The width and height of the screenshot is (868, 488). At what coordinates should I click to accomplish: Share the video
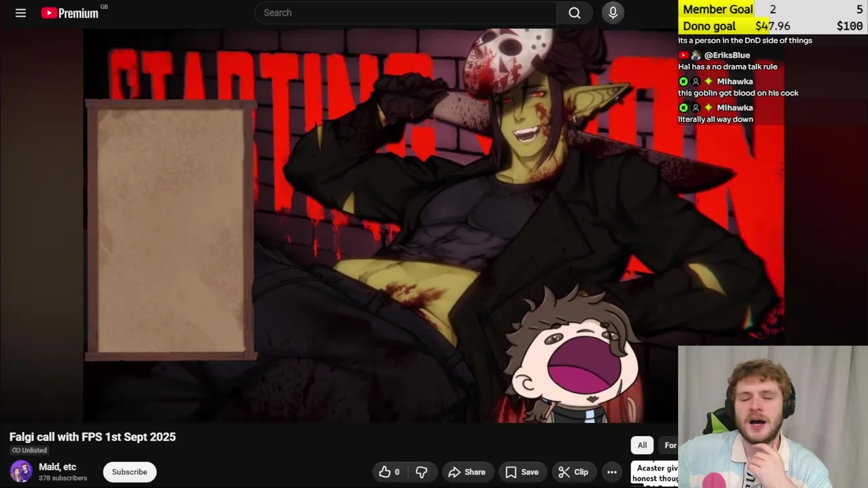(467, 472)
